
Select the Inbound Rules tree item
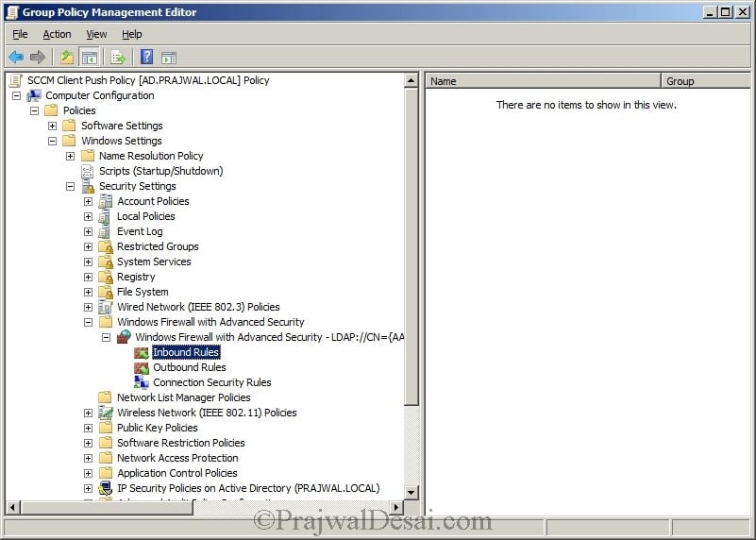click(x=186, y=352)
